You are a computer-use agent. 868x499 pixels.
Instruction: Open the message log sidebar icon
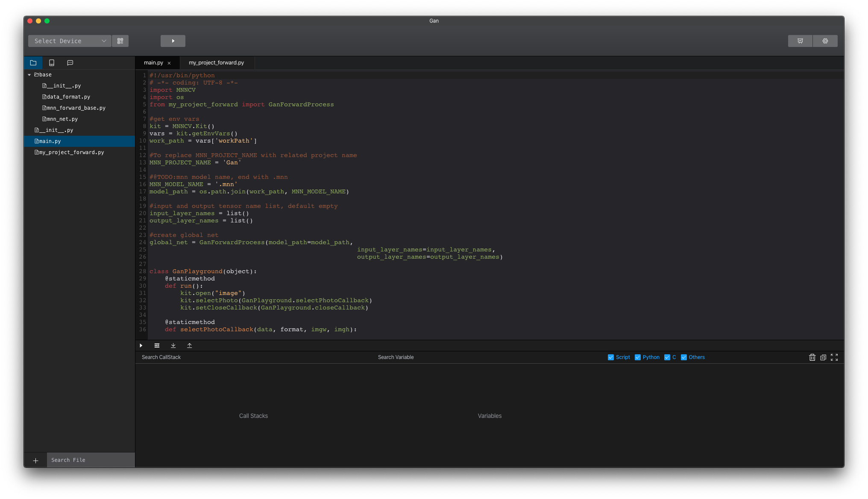point(70,63)
